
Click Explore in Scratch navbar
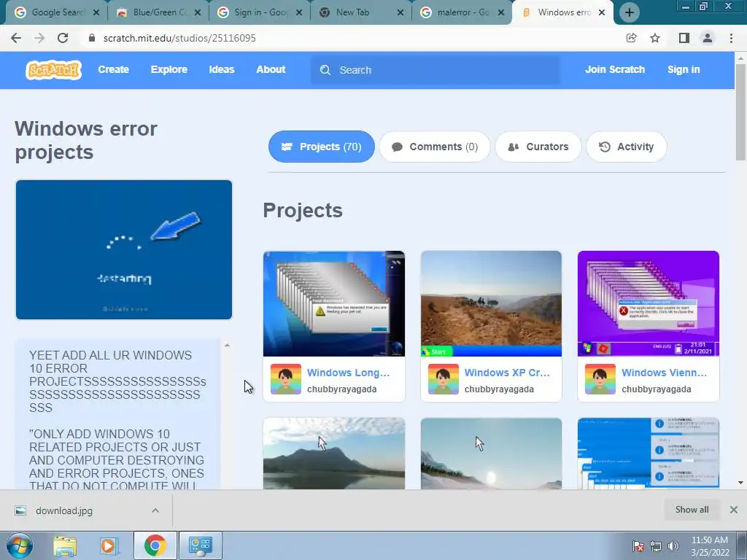pos(169,69)
